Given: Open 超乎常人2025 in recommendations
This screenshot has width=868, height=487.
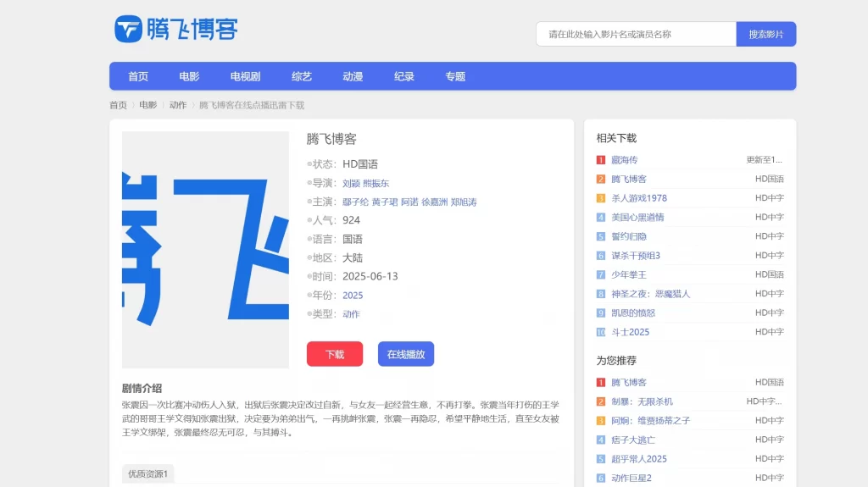Looking at the screenshot, I should (639, 459).
